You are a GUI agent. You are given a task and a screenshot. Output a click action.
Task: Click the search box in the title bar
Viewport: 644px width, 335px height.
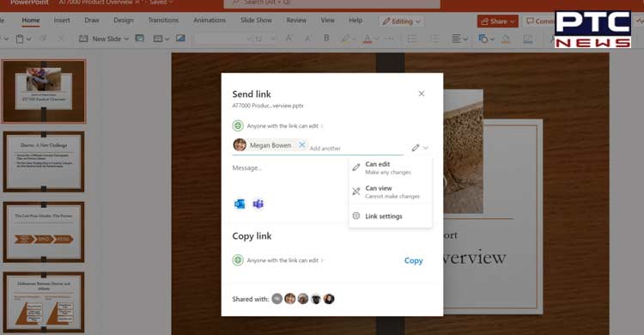pyautogui.click(x=331, y=3)
